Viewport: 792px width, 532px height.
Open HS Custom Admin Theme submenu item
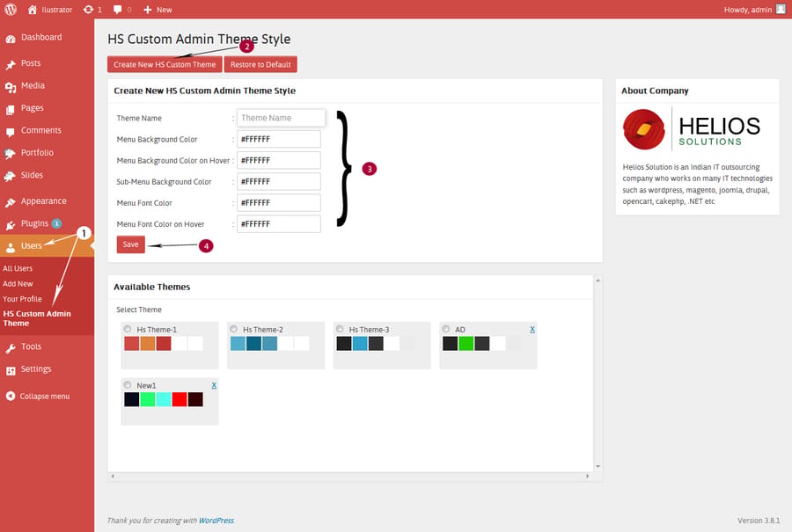37,318
